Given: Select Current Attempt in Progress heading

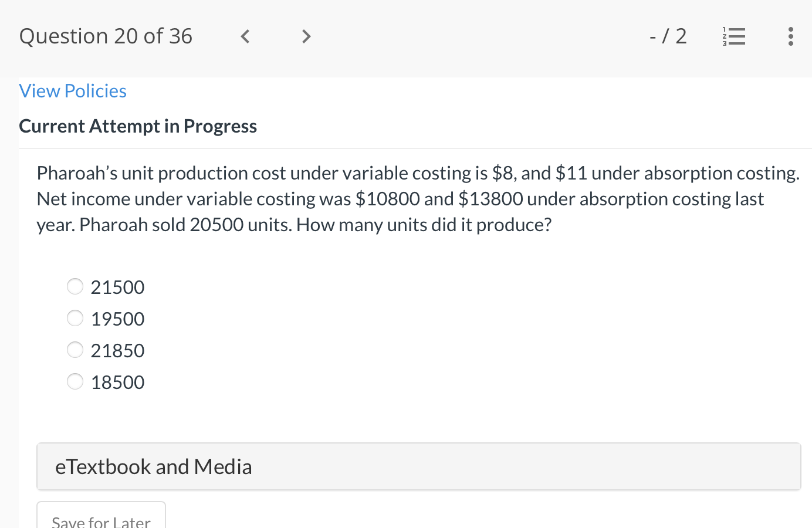Looking at the screenshot, I should (x=138, y=126).
